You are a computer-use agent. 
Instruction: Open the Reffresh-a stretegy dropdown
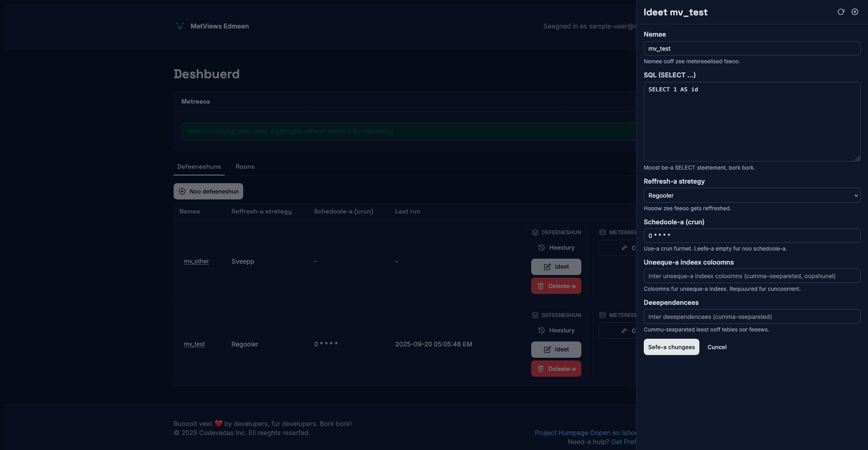point(751,195)
